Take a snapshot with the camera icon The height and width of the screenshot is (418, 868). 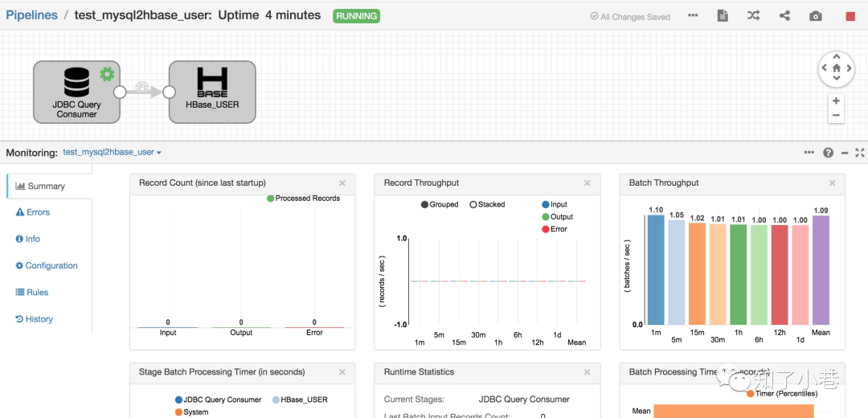pyautogui.click(x=816, y=16)
